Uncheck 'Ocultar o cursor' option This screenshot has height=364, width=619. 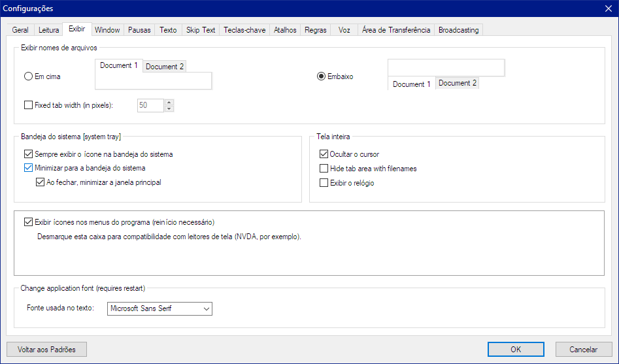(324, 154)
